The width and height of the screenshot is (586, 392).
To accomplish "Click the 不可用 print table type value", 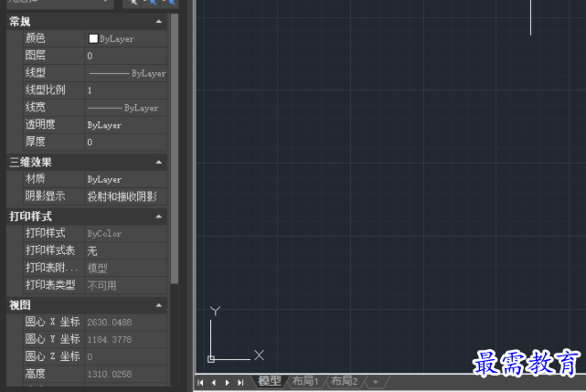I will click(125, 285).
